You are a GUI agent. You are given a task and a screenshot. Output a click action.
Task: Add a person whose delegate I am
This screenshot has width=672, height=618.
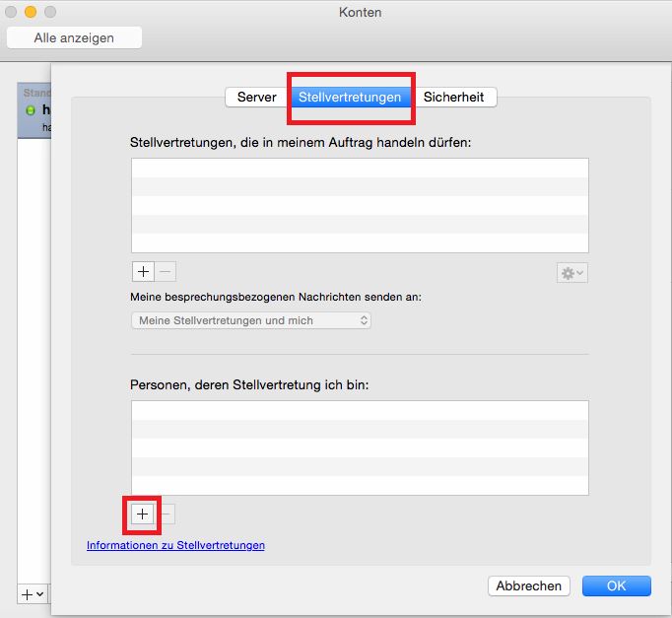coord(142,514)
